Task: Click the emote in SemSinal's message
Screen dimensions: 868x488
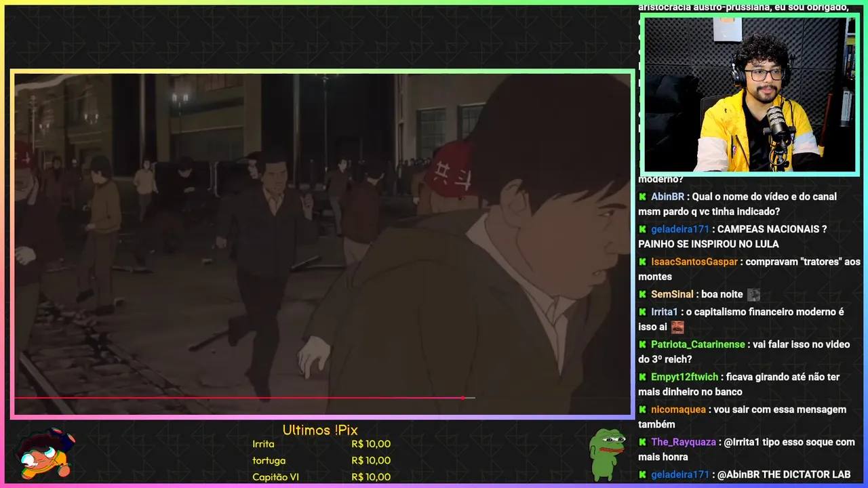Action: (x=753, y=295)
